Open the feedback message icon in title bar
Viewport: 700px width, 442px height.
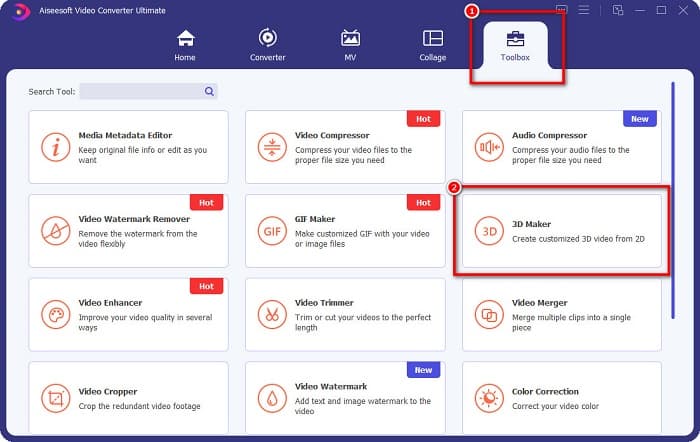[562, 10]
